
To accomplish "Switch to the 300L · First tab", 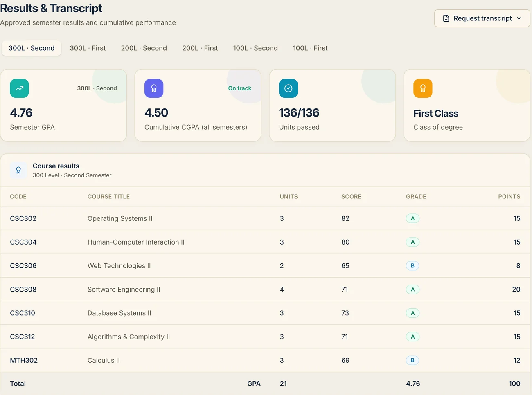I will pos(88,48).
